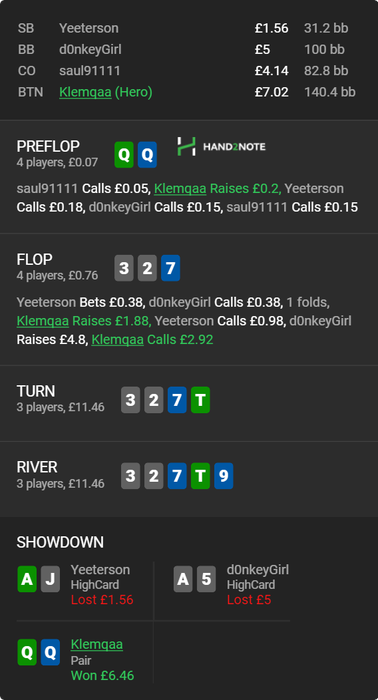Click the blue Q card in preflop
Viewport: 378px width, 700px height.
coord(147,155)
